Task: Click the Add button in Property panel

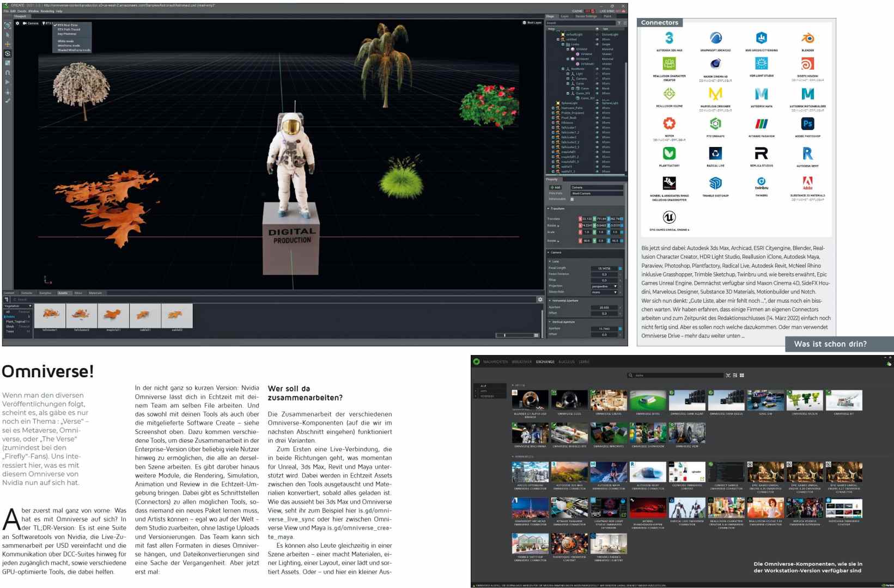Action: pyautogui.click(x=556, y=187)
